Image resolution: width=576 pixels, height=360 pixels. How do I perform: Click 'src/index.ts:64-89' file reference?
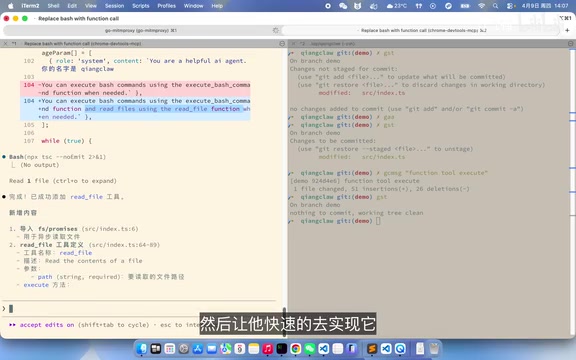coord(125,245)
